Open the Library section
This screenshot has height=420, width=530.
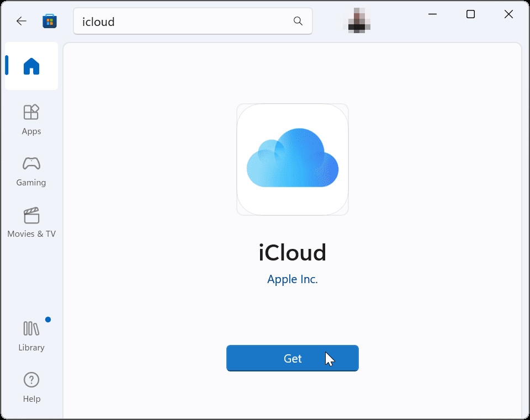point(31,336)
